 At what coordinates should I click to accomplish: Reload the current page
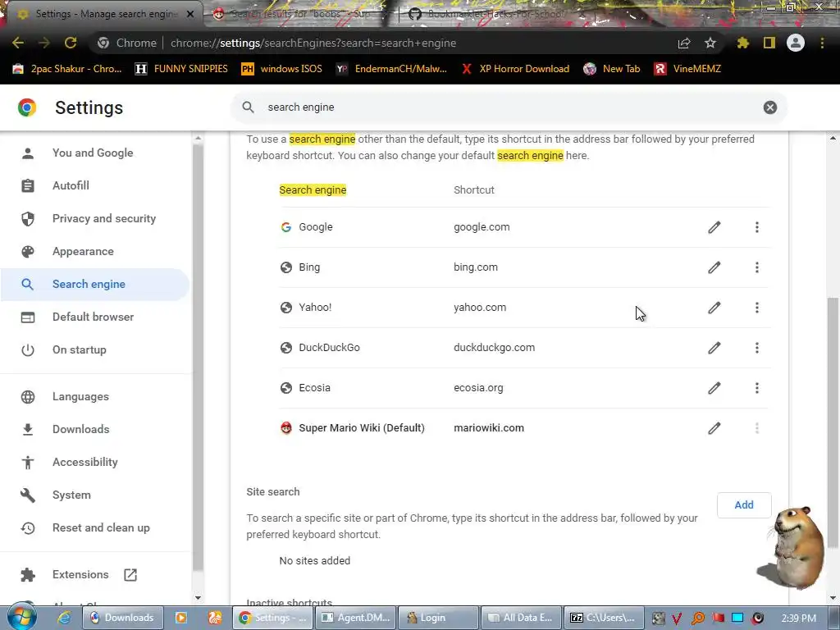[71, 43]
